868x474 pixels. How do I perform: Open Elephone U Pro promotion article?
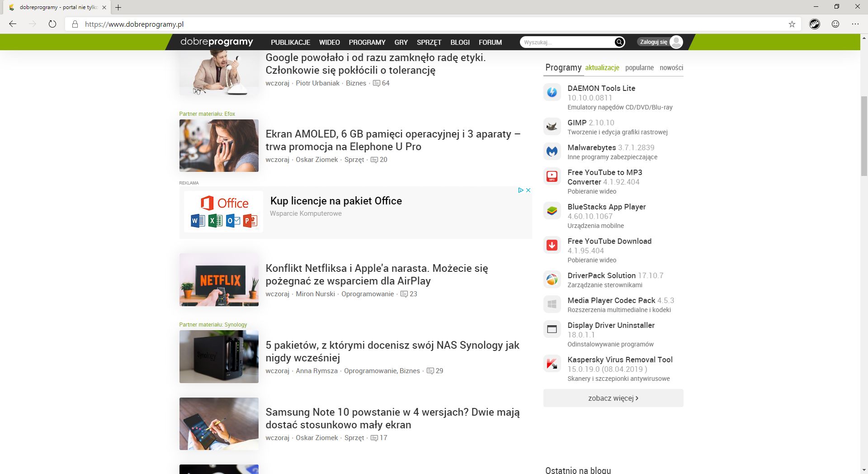[x=393, y=140]
